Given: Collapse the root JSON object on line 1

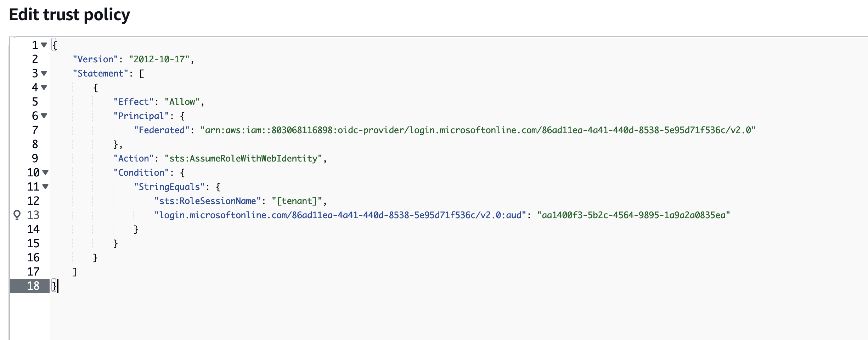Looking at the screenshot, I should 44,45.
